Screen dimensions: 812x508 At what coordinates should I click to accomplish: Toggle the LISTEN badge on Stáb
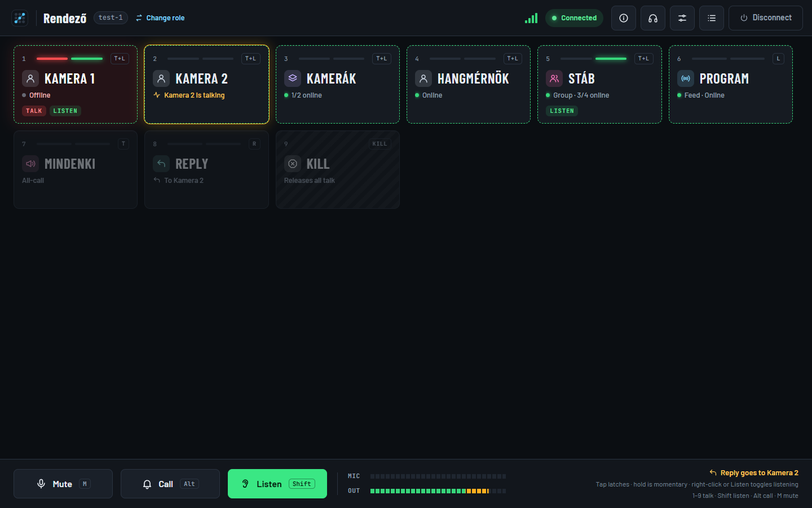pyautogui.click(x=562, y=111)
